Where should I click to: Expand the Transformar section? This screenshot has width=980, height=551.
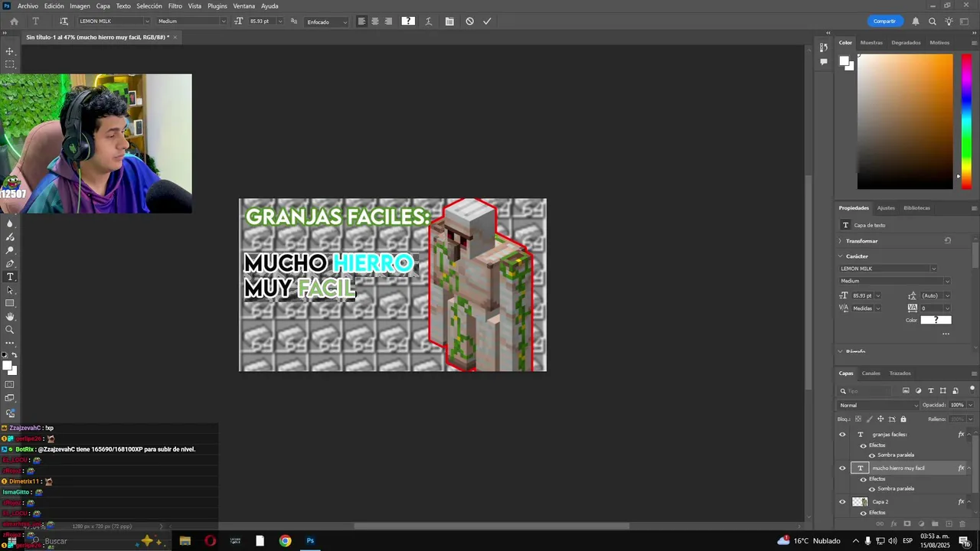coord(840,241)
